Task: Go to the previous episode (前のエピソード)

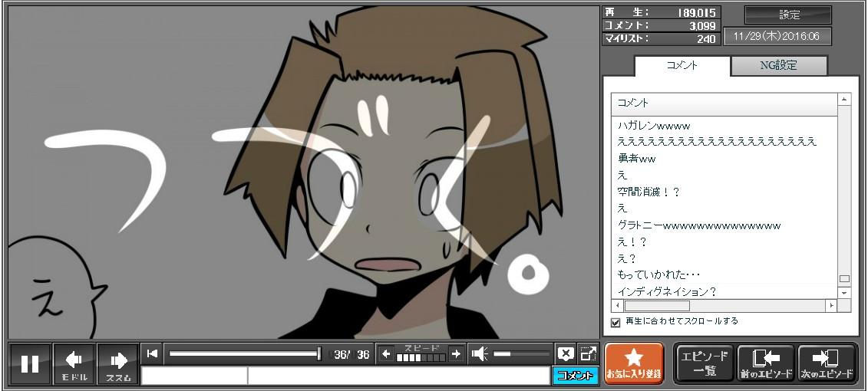Action: coord(766,363)
